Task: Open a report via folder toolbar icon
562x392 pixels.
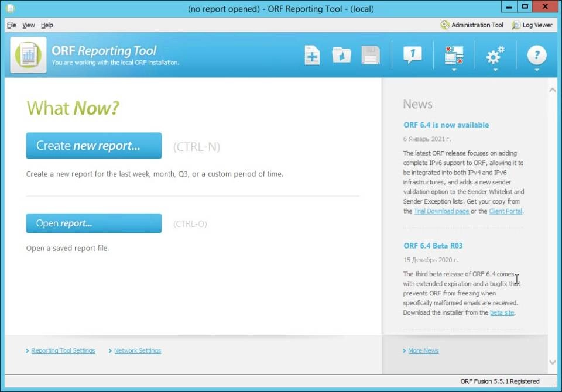Action: (x=341, y=55)
